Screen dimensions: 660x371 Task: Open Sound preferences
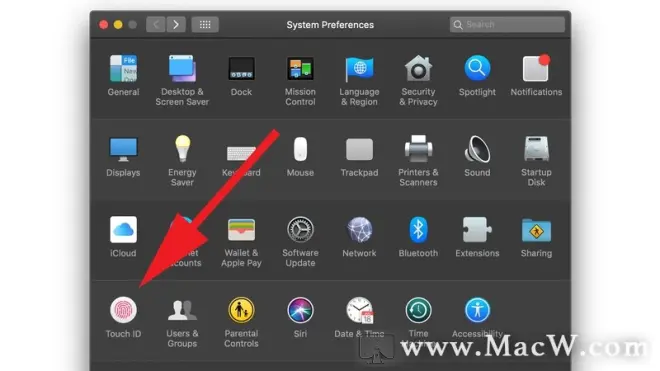(x=477, y=149)
